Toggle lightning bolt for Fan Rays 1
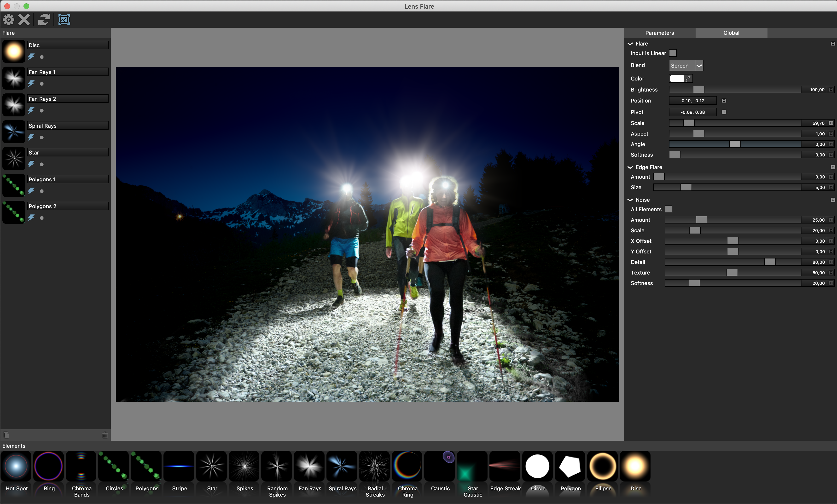The height and width of the screenshot is (504, 837). point(31,84)
